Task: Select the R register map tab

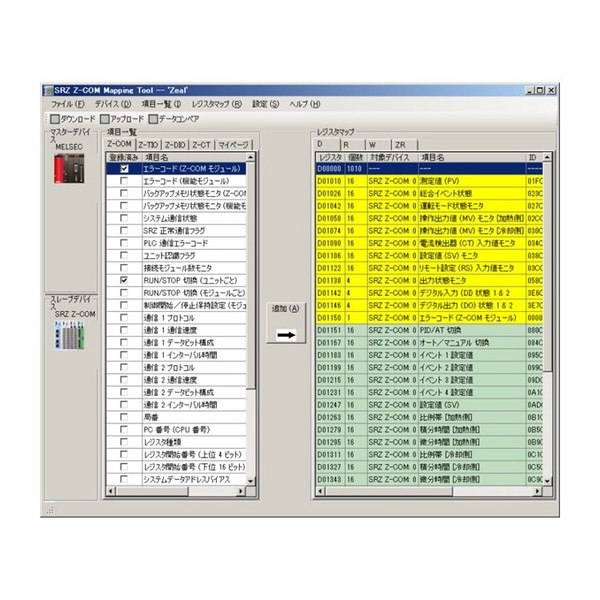Action: [353, 145]
